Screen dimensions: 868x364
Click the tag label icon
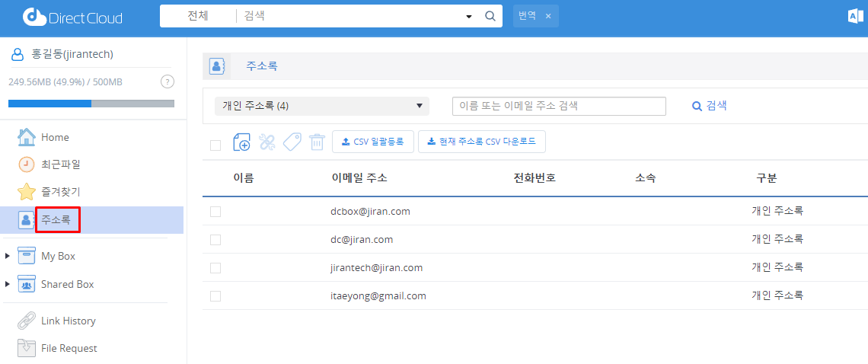click(292, 142)
